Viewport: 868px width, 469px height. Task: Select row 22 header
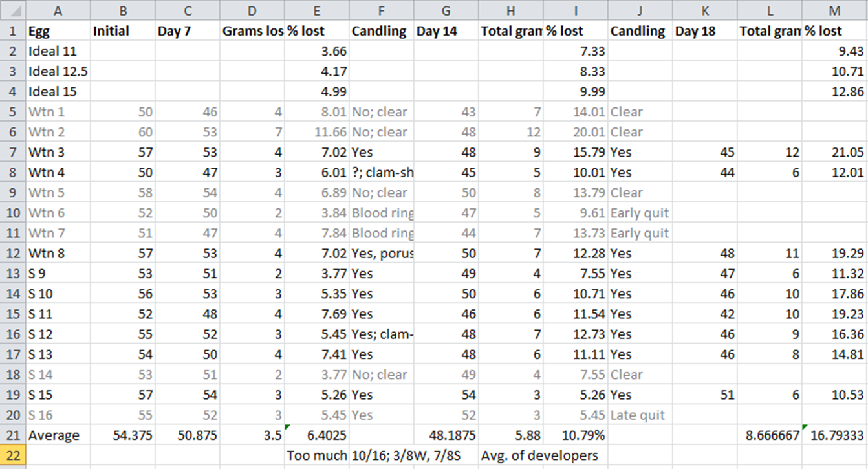pyautogui.click(x=13, y=455)
